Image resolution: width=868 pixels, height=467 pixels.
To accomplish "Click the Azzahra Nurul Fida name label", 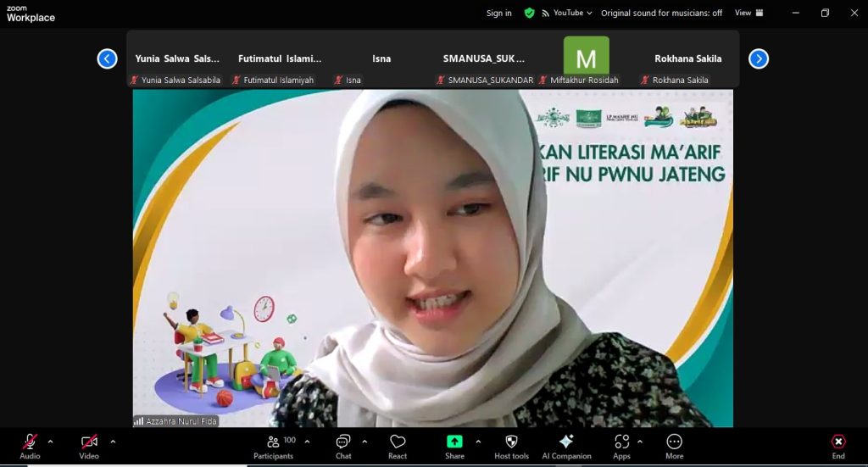I will click(181, 421).
